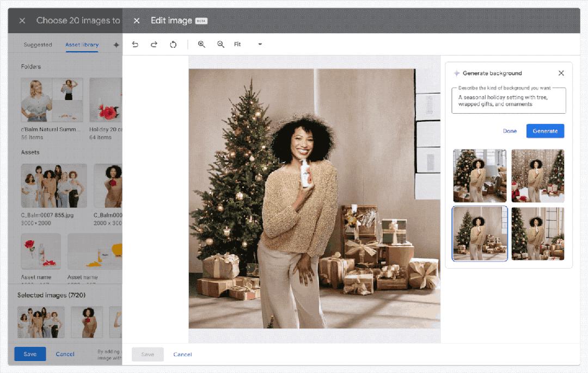This screenshot has width=588, height=373.
Task: Switch to the Asset library tab
Action: coord(82,45)
